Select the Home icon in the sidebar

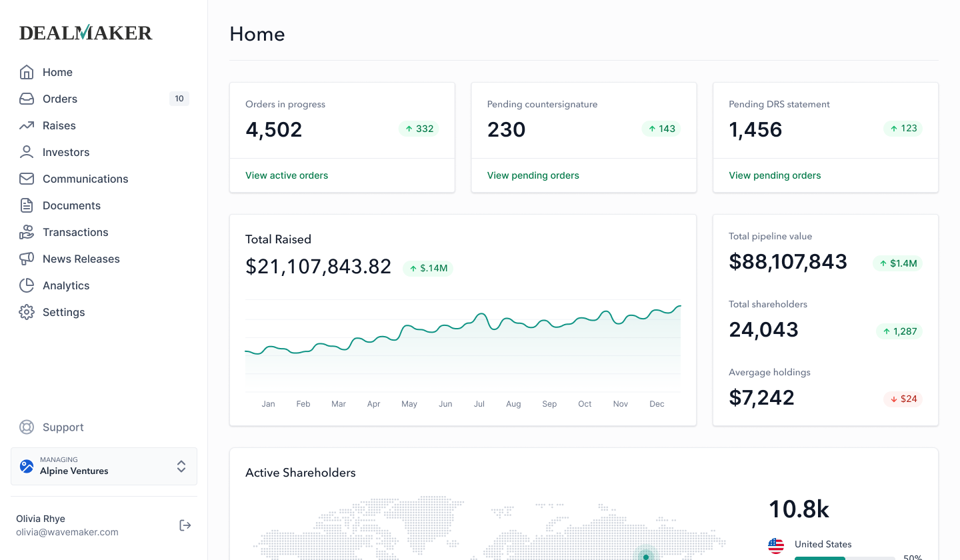point(27,72)
